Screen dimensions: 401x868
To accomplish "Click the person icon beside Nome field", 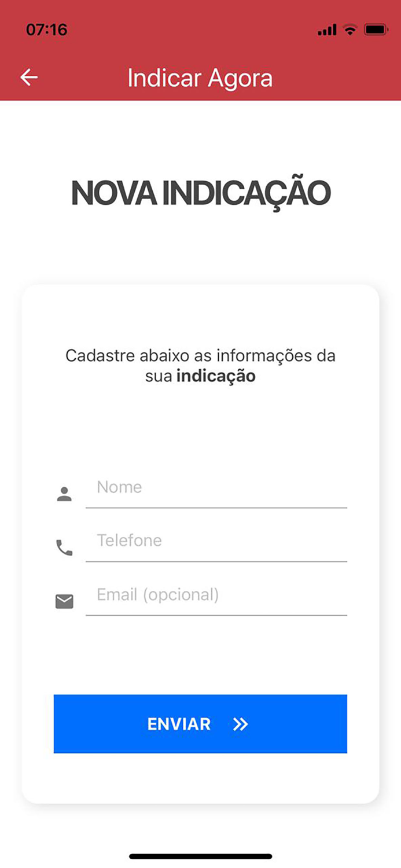I will (64, 493).
